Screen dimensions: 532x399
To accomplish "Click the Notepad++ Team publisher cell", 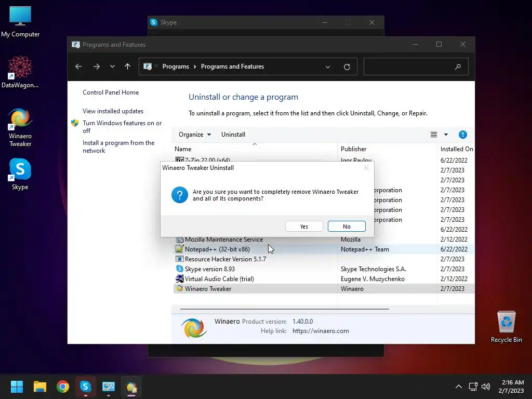I will tap(365, 249).
